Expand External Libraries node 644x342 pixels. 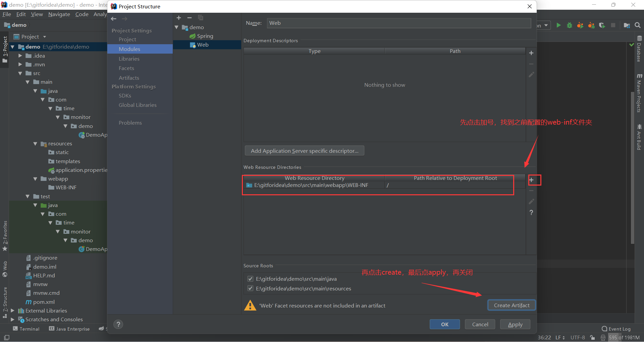[x=12, y=311]
